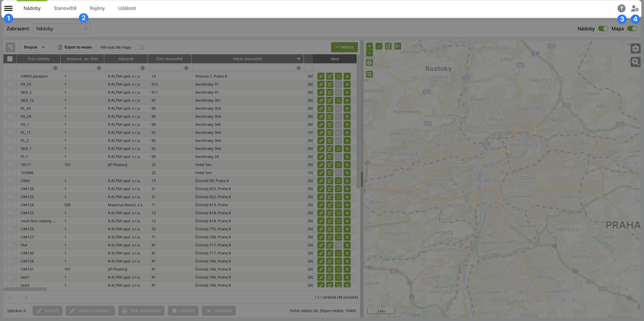644x321 pixels.
Task: Click the map scissors cut tool
Action: (x=397, y=46)
